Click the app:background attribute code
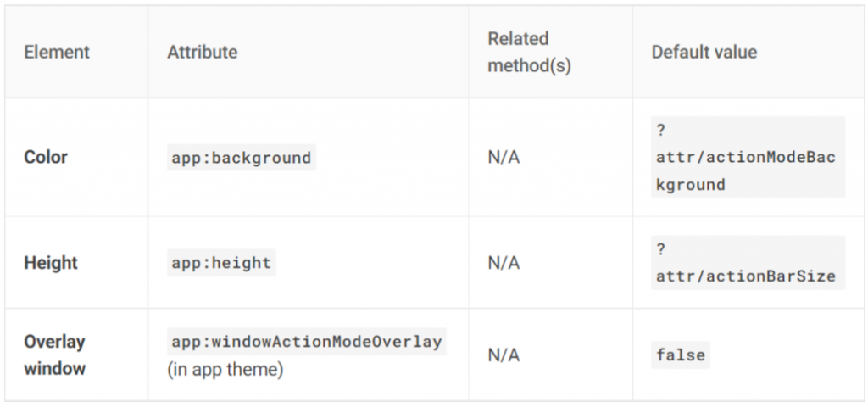Screen dimensions: 868x402 tap(242, 158)
